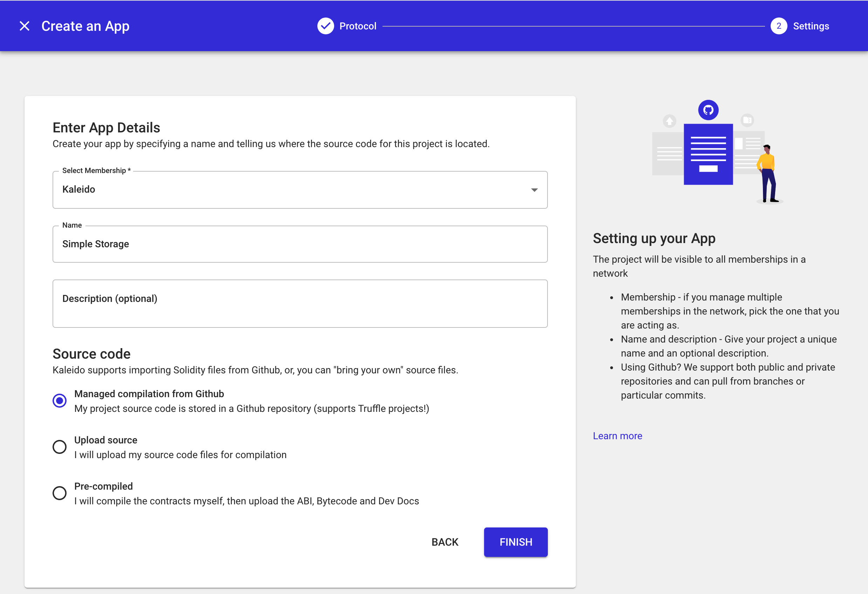868x594 pixels.
Task: Select Managed compilation from Github radio
Action: pyautogui.click(x=60, y=401)
